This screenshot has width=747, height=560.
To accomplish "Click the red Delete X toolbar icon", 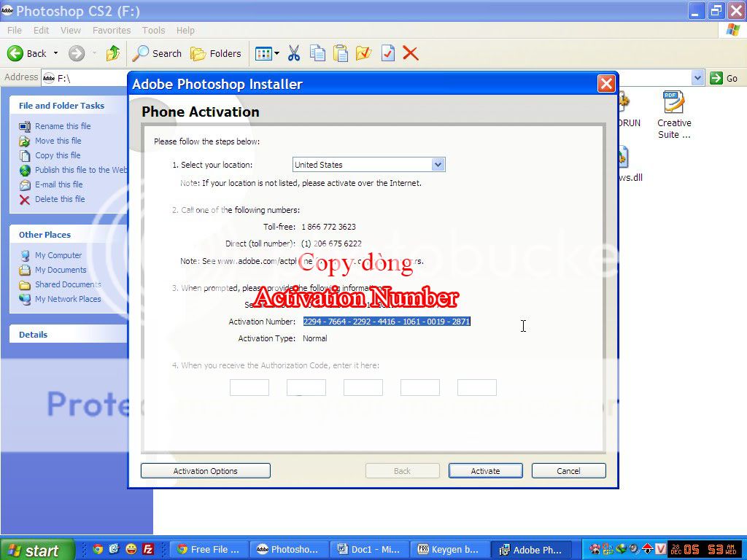I will [410, 53].
